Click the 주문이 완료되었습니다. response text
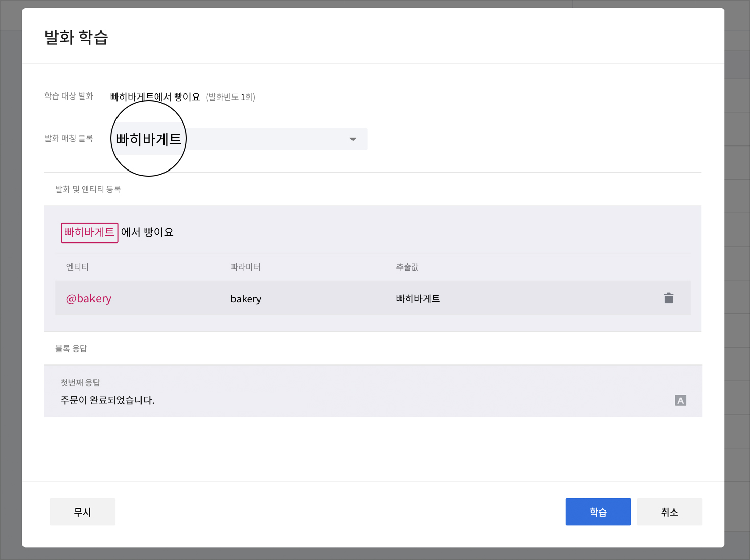 (x=107, y=400)
